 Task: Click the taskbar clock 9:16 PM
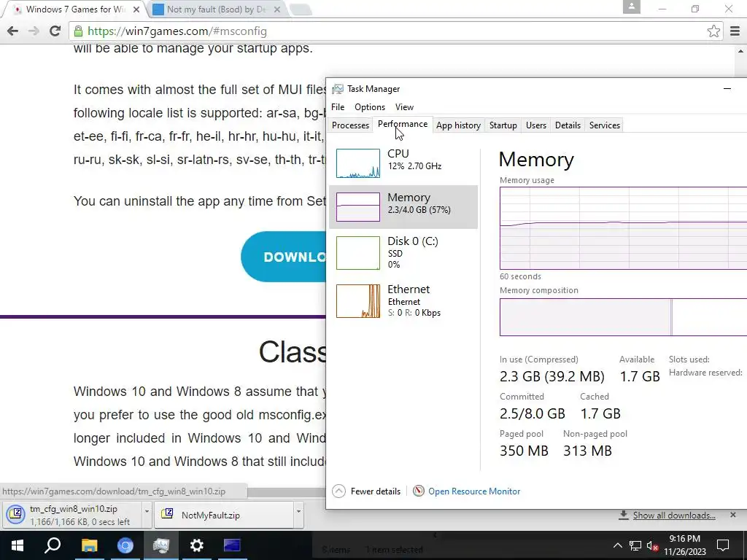pyautogui.click(x=684, y=545)
